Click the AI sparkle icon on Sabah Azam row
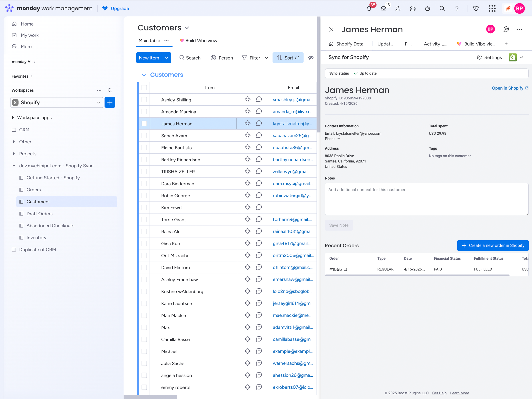 (248, 136)
